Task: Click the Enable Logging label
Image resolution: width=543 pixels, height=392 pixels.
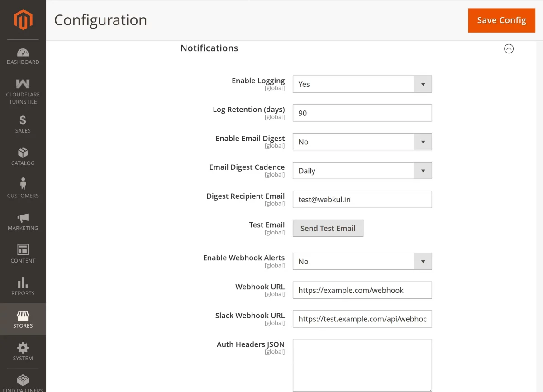Action: 258,81
